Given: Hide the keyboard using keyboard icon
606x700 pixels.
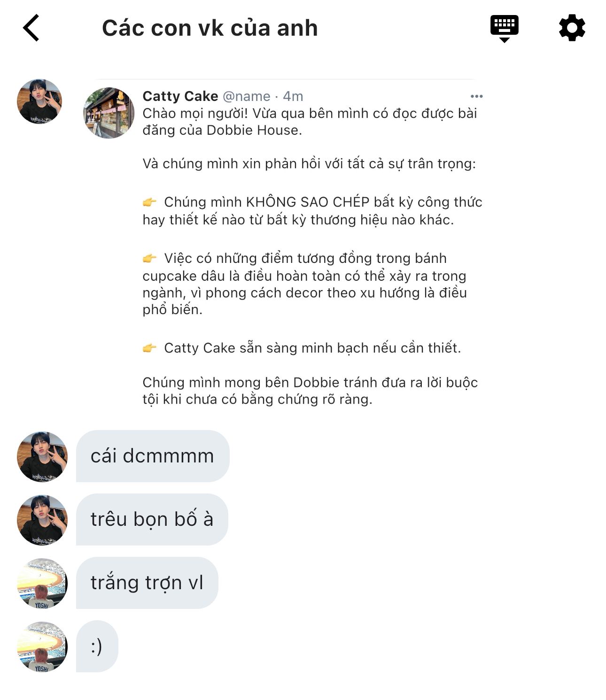Looking at the screenshot, I should point(504,29).
